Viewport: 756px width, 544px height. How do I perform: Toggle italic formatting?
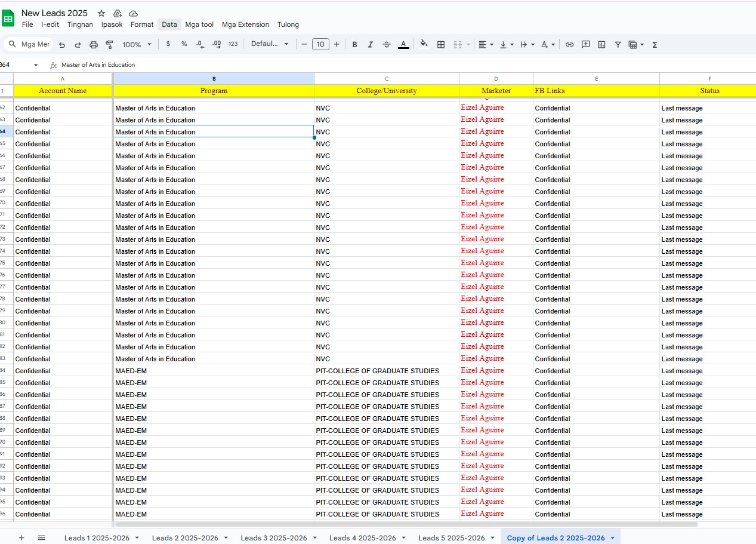(x=371, y=45)
